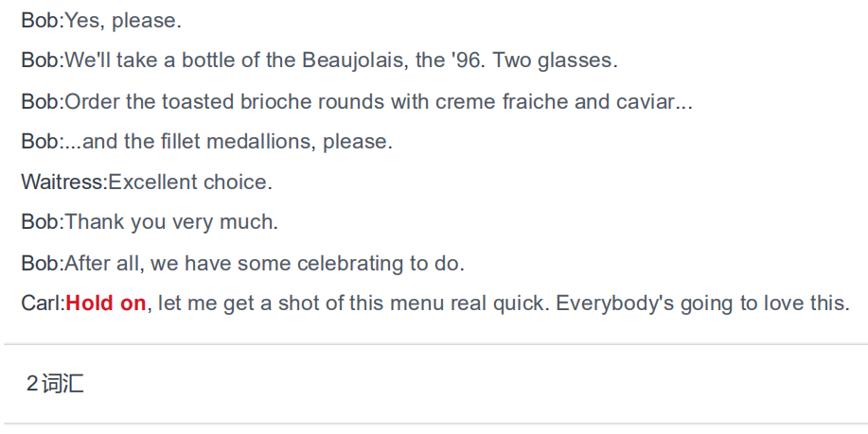
Task: Click 'Everybody's going to love this' sentence
Action: click(x=702, y=303)
